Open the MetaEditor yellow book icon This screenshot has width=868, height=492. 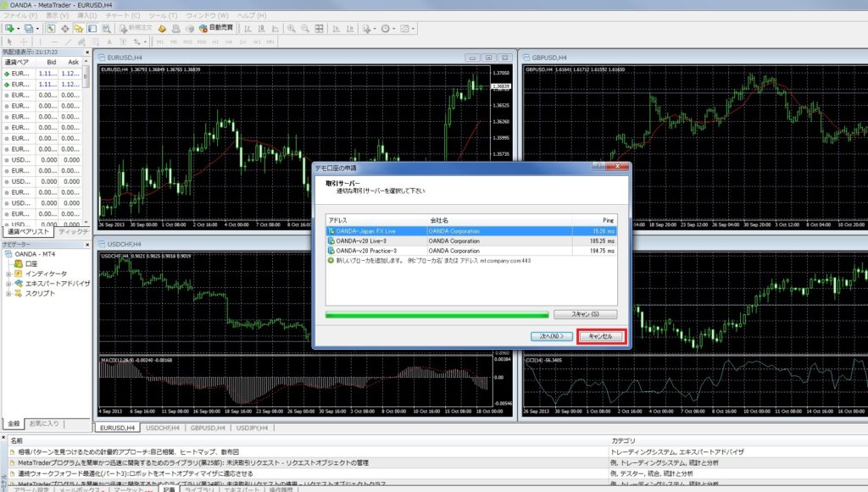(162, 28)
